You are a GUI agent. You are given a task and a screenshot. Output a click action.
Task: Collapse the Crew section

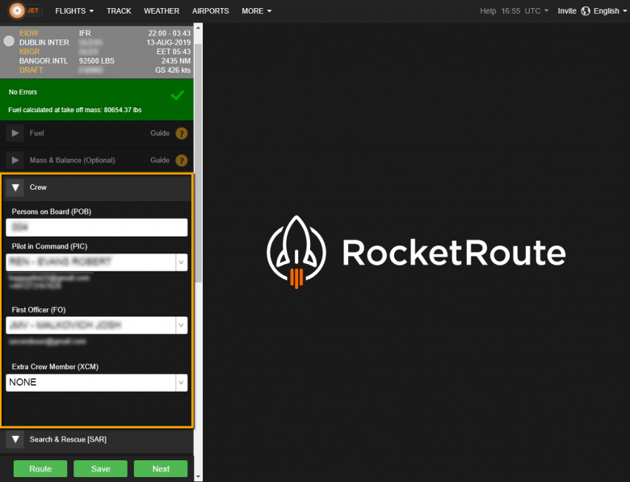(15, 187)
